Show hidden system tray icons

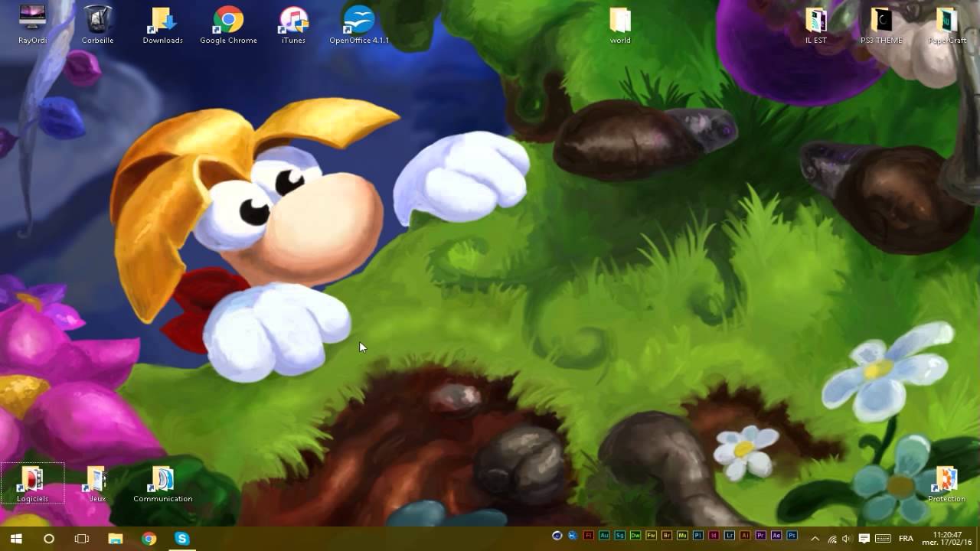click(815, 539)
